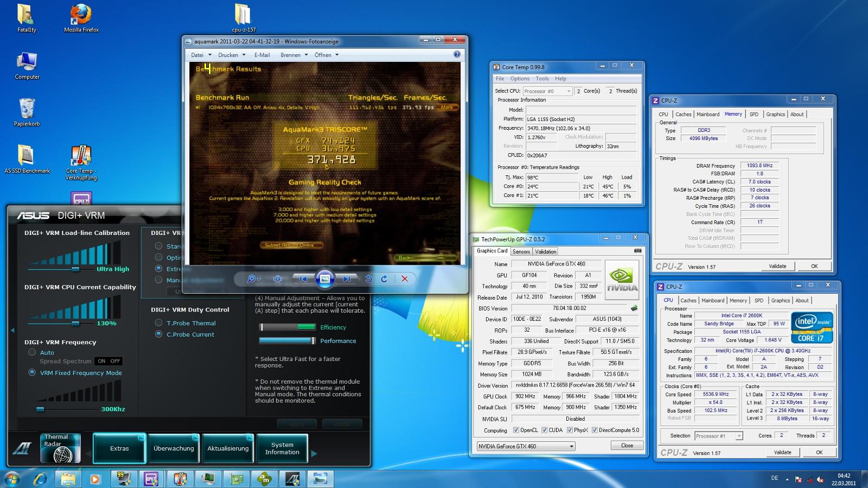
Task: Select the T.Probe Thermal radio option
Action: point(159,323)
